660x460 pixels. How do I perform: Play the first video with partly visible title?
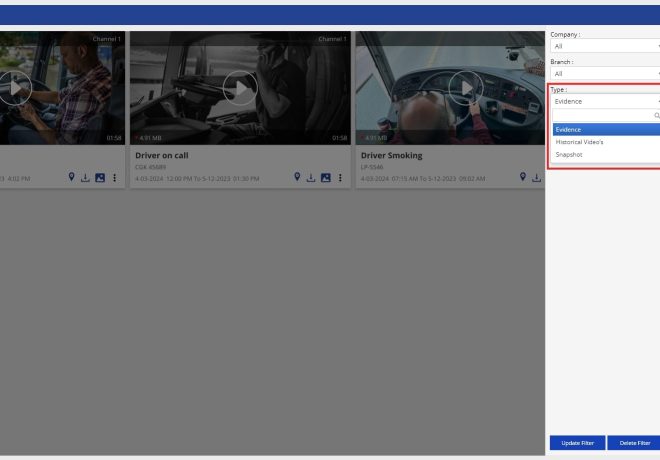(x=15, y=88)
